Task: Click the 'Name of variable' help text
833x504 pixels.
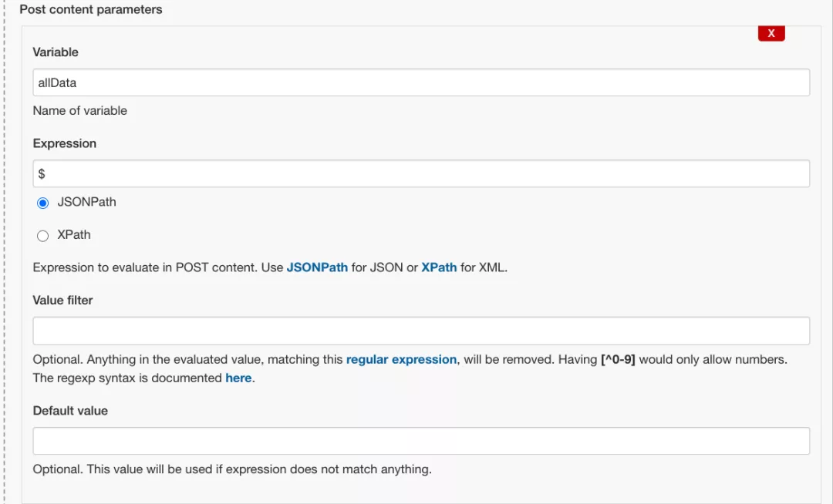Action: [80, 111]
